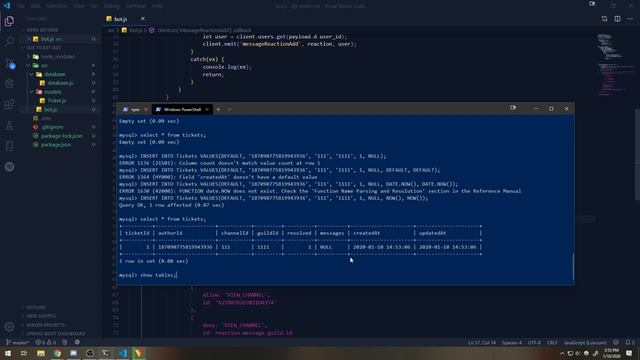Open the terminal new-tab dropdown arrow
Screen dimensions: 640x360
(x=229, y=109)
